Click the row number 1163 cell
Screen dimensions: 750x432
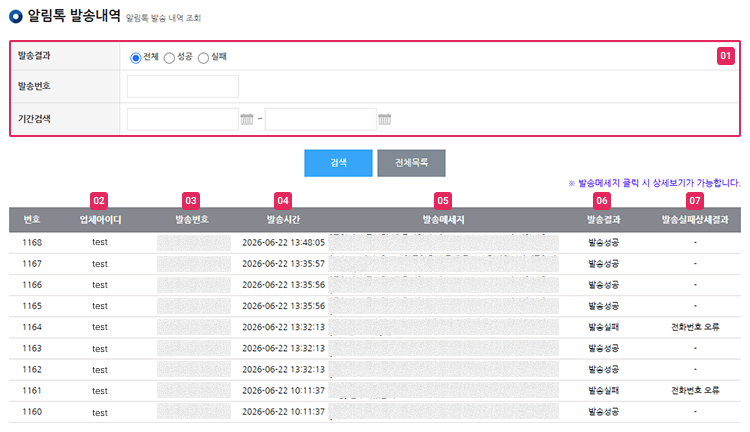(32, 348)
